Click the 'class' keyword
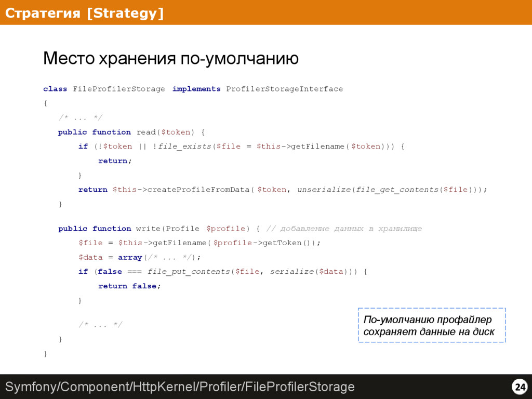This screenshot has width=532, height=399. (55, 89)
